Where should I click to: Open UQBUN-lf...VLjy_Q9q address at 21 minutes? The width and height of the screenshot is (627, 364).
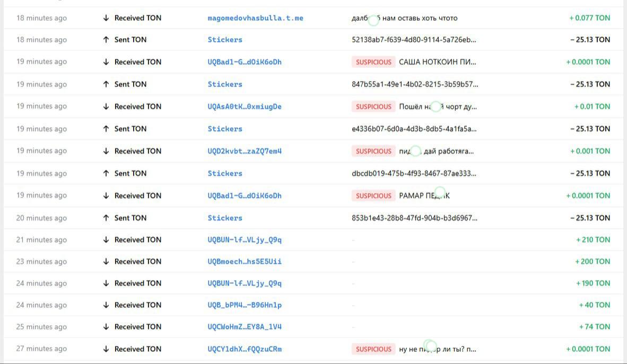coord(245,239)
